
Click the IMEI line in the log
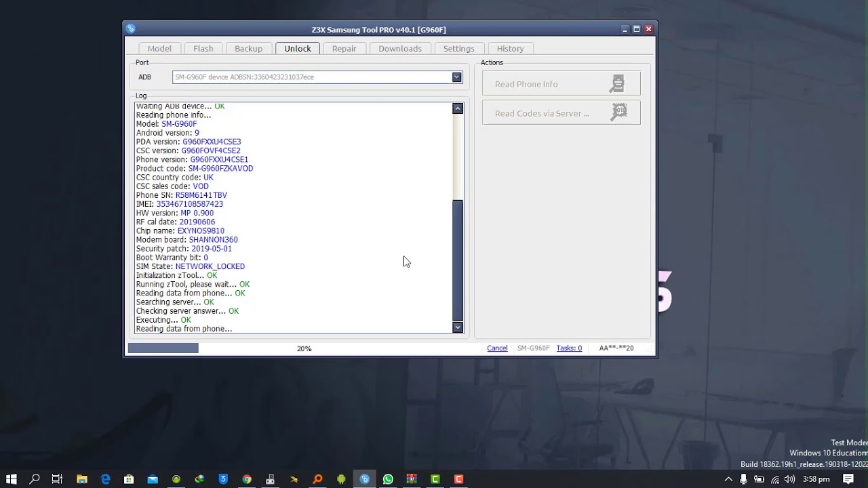(x=179, y=204)
